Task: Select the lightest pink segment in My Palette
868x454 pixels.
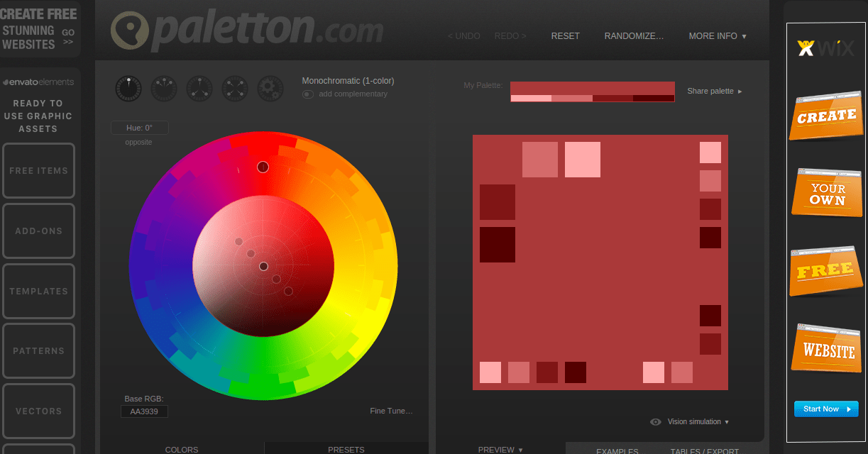Action: [531, 99]
